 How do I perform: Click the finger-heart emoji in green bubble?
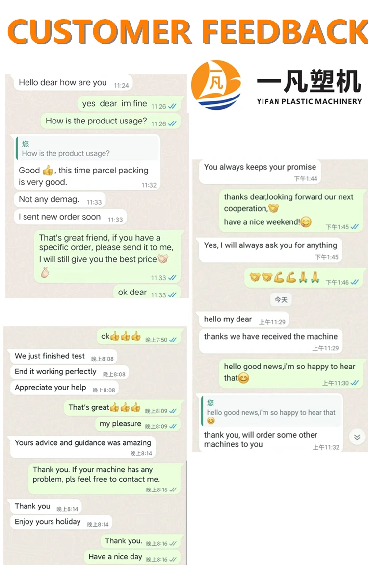click(x=45, y=273)
